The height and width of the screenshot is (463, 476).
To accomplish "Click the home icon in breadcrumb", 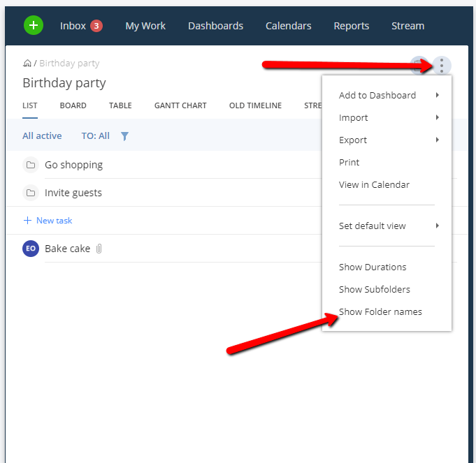I will pyautogui.click(x=27, y=64).
